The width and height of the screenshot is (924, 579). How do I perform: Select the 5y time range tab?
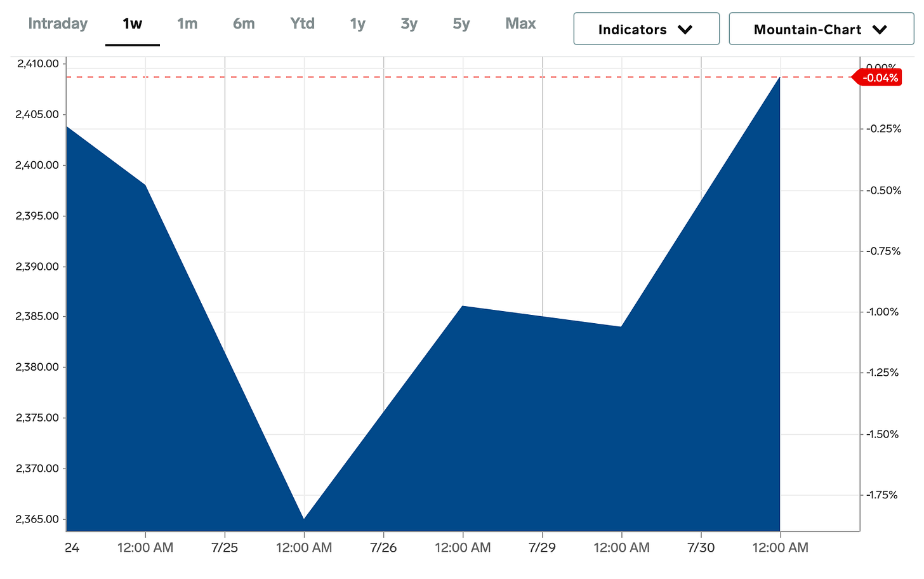[x=461, y=24]
